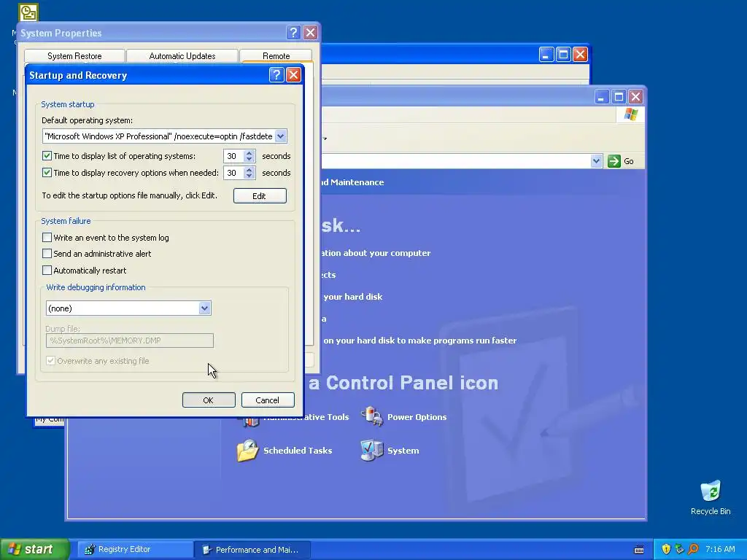Open Default operating system dropdown
747x560 pixels.
click(281, 136)
